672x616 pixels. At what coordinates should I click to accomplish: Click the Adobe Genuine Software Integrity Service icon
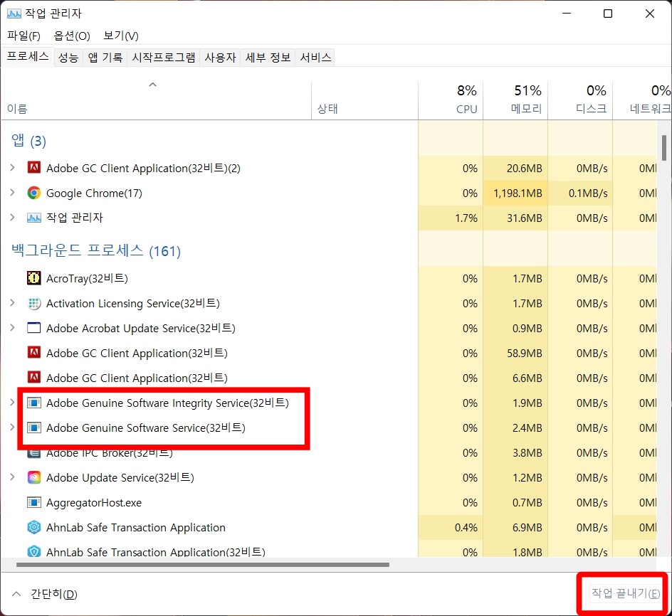[34, 403]
